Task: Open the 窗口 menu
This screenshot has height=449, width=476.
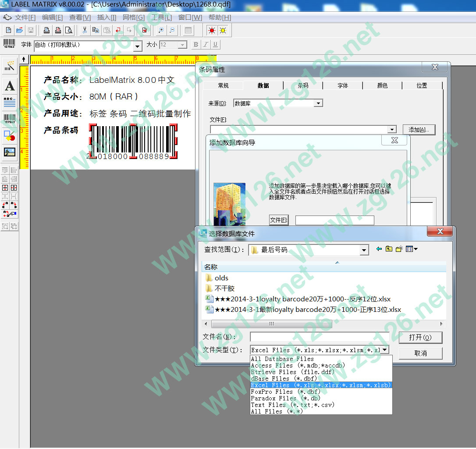Action: pyautogui.click(x=190, y=18)
